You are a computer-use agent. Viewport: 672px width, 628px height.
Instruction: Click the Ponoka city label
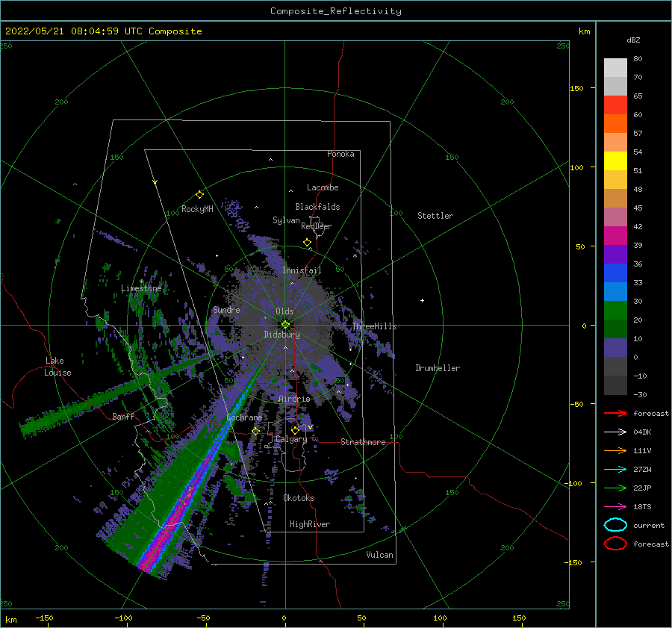click(x=340, y=154)
